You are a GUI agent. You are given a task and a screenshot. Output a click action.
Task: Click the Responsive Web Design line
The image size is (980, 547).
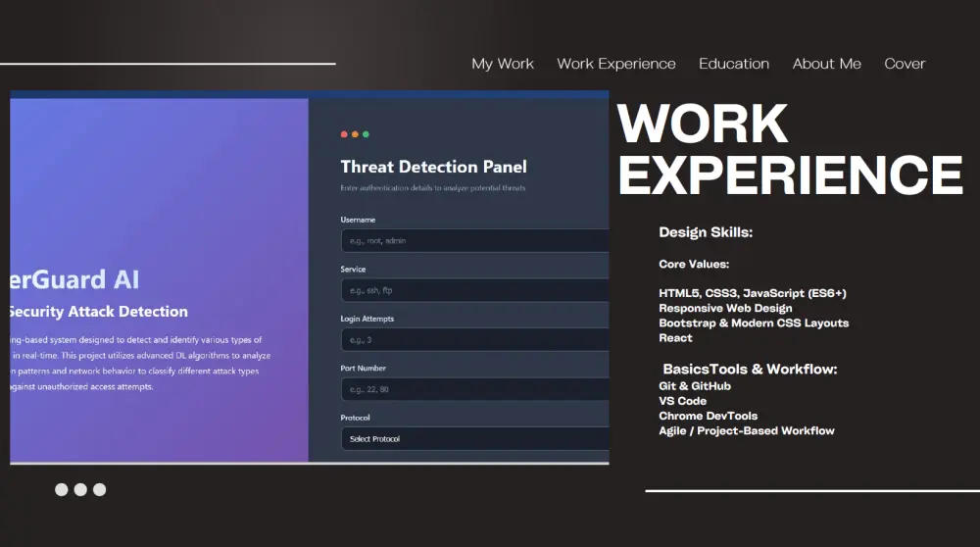point(725,308)
